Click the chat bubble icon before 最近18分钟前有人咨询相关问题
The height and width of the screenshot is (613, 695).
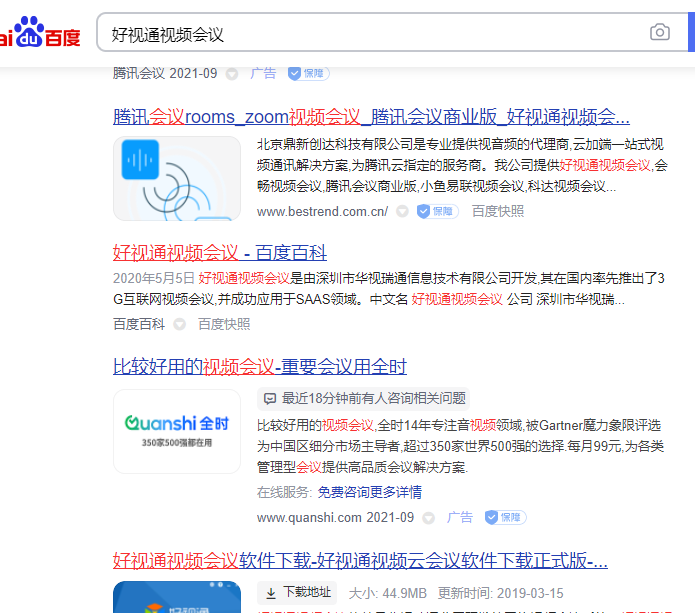269,398
